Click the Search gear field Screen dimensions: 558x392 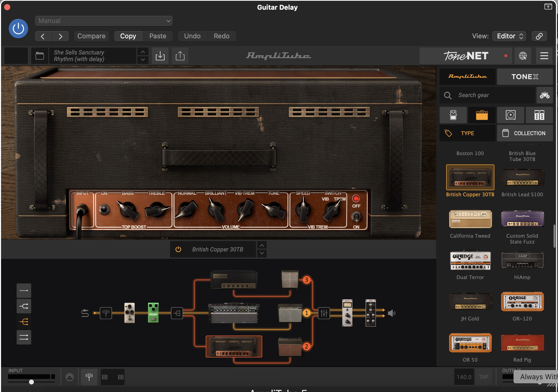(x=487, y=95)
